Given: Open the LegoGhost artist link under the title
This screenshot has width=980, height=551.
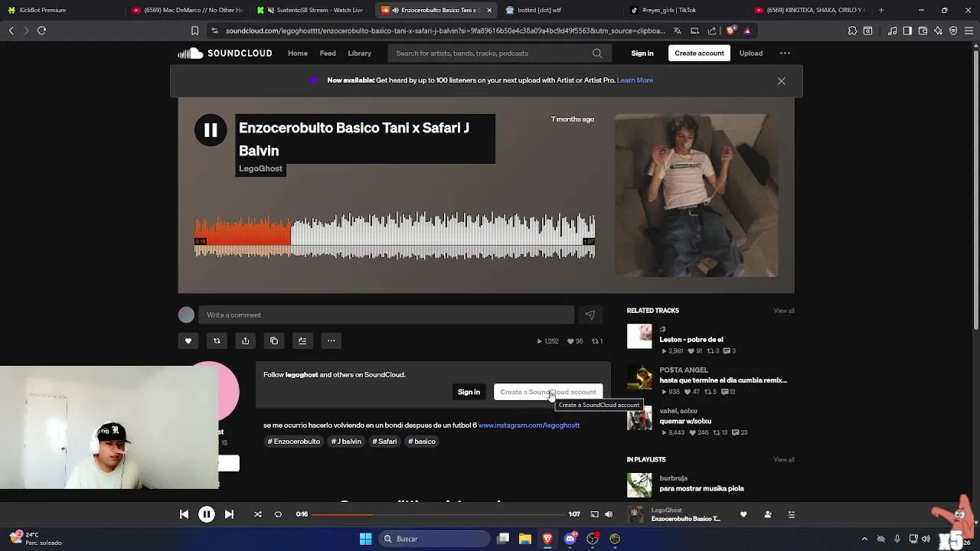Looking at the screenshot, I should (x=260, y=168).
